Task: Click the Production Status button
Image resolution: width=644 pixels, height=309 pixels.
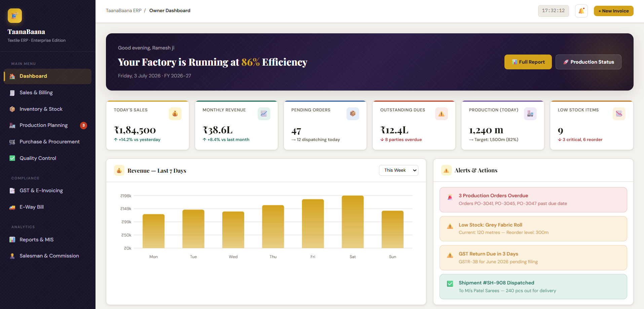Action: (x=588, y=62)
